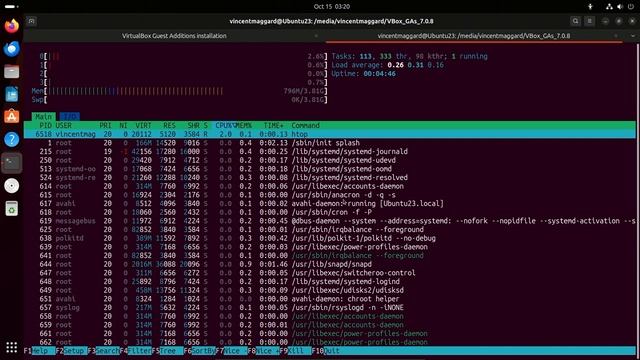
Task: Switch to the htop I/O tab
Action: [70, 117]
